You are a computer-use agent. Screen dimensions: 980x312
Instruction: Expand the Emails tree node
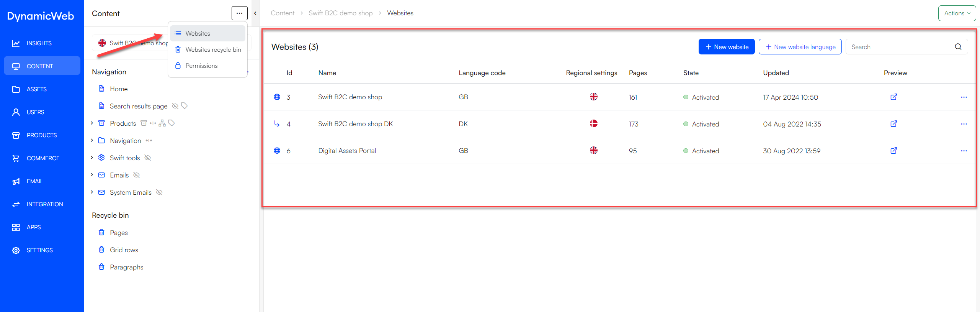(x=92, y=175)
